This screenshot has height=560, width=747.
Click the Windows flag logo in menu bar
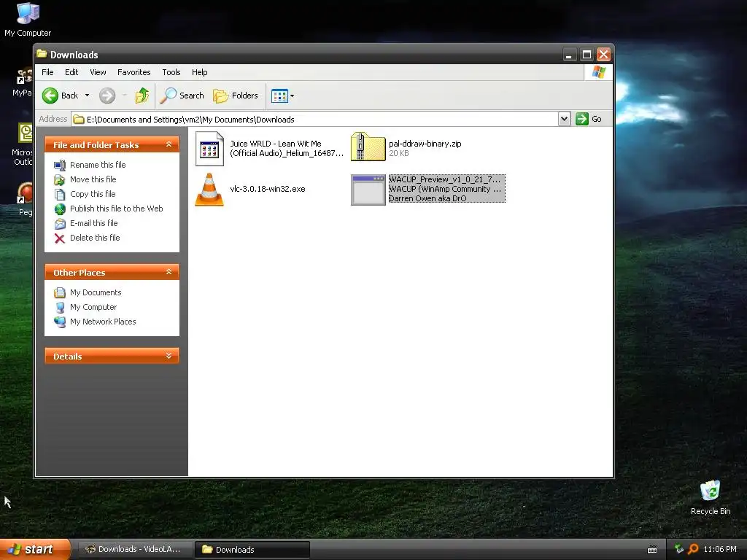[x=598, y=72]
